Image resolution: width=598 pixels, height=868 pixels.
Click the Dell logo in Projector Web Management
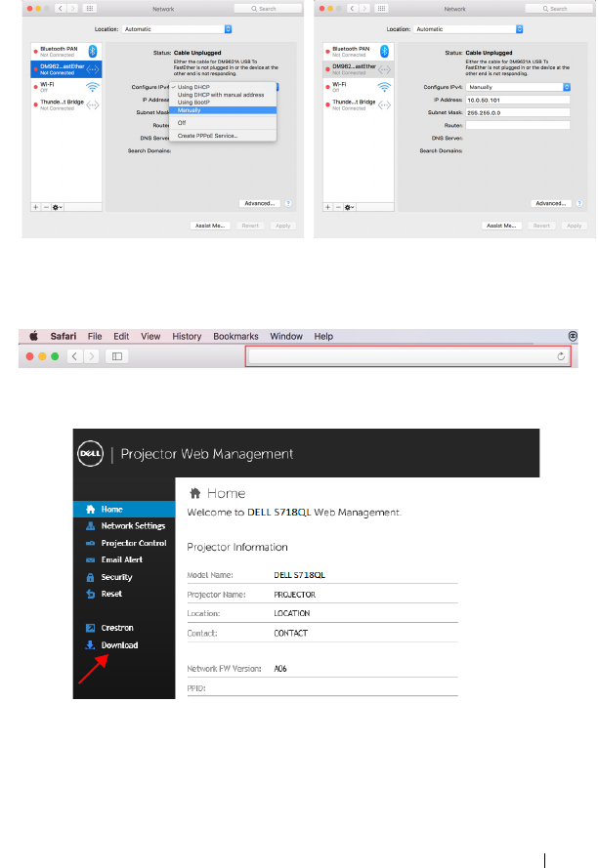pyautogui.click(x=90, y=453)
